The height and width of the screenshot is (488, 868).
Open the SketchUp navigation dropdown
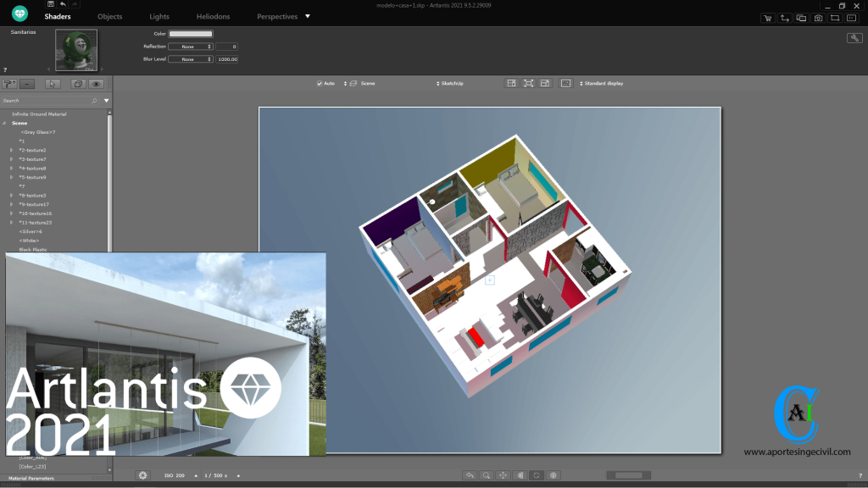(x=450, y=84)
